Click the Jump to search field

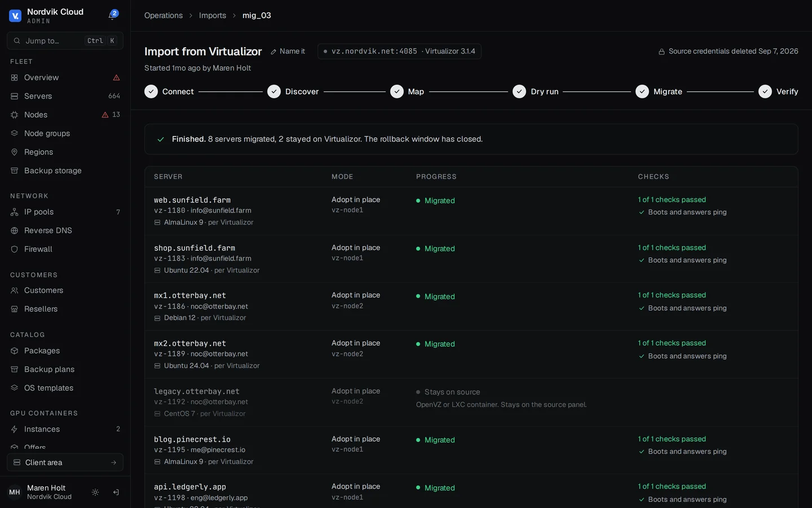pos(65,41)
